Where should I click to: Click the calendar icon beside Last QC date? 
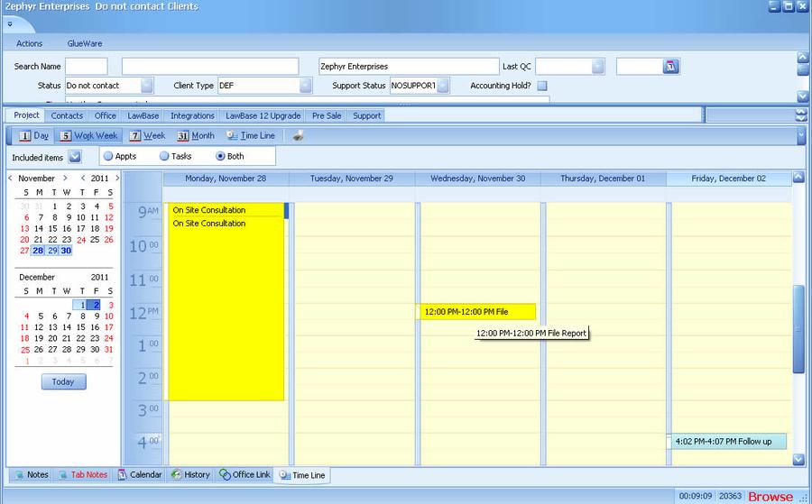click(670, 66)
